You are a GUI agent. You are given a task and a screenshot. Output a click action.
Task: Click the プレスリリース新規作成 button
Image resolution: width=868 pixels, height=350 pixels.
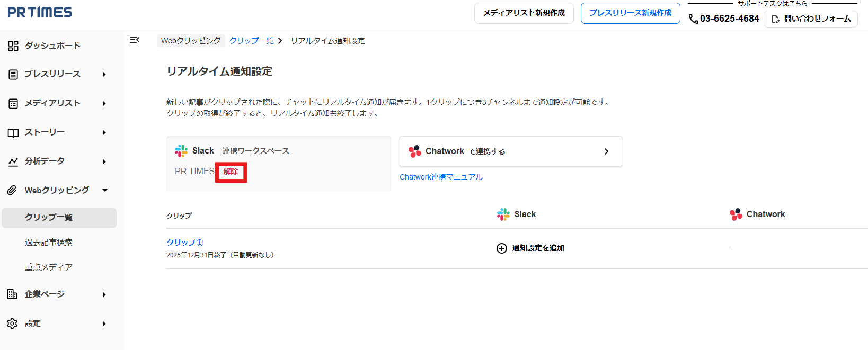(x=630, y=13)
